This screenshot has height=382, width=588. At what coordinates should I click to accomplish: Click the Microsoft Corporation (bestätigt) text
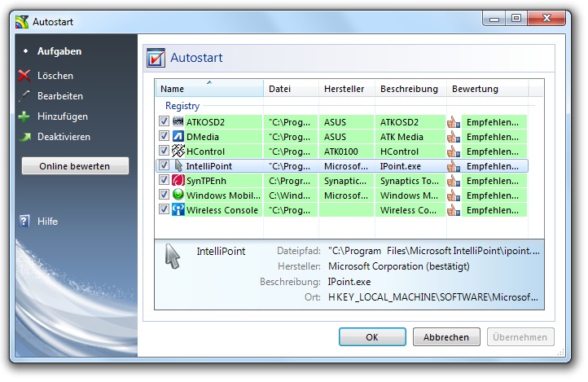pyautogui.click(x=398, y=266)
